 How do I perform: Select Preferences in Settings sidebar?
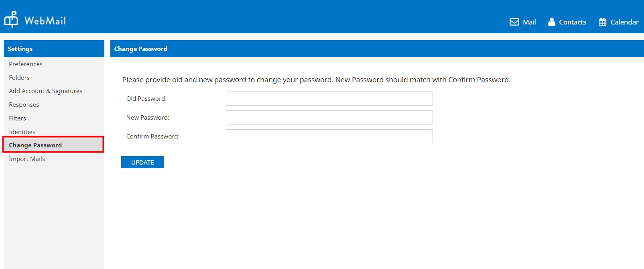tap(26, 64)
